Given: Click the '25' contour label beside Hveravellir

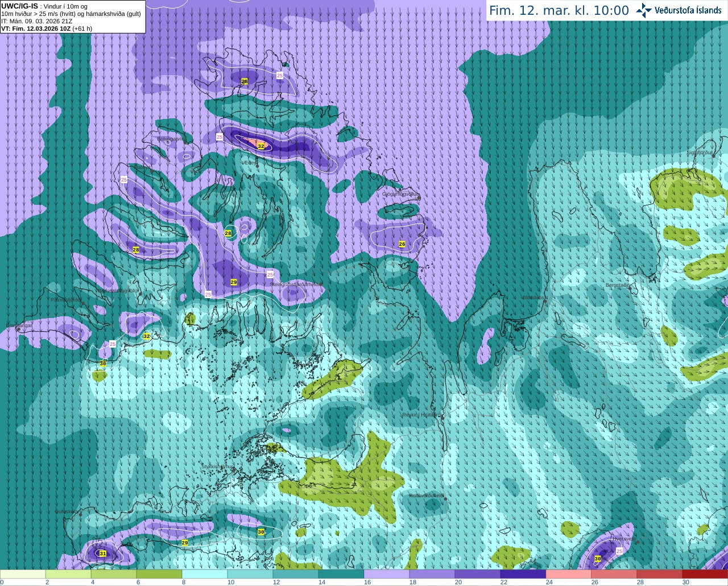Looking at the screenshot, I should [619, 551].
